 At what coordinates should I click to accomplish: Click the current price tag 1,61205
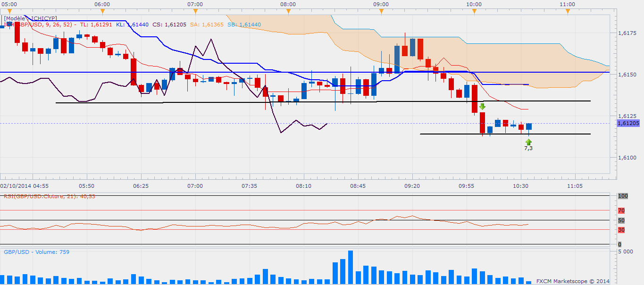click(x=628, y=123)
